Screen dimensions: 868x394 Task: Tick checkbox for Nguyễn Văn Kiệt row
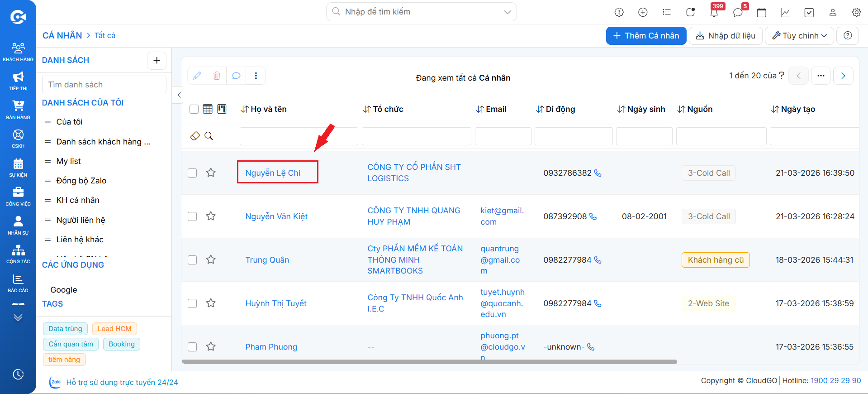click(x=192, y=216)
